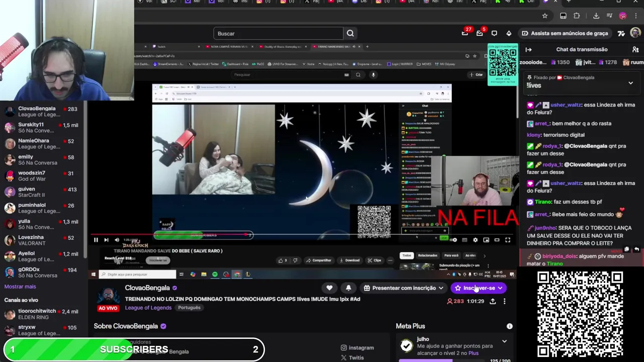Enter fullscreen in streamed YouTube player
Image resolution: width=644 pixels, height=362 pixels.
point(508,240)
